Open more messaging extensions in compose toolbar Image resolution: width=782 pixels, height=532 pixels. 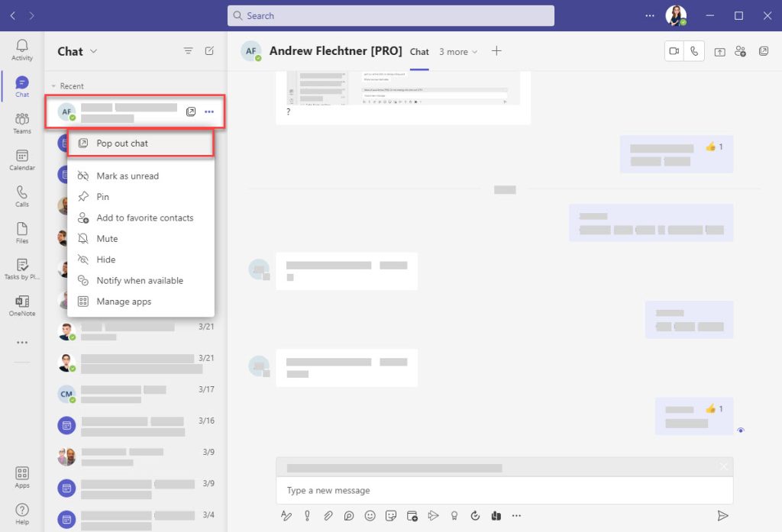click(517, 515)
